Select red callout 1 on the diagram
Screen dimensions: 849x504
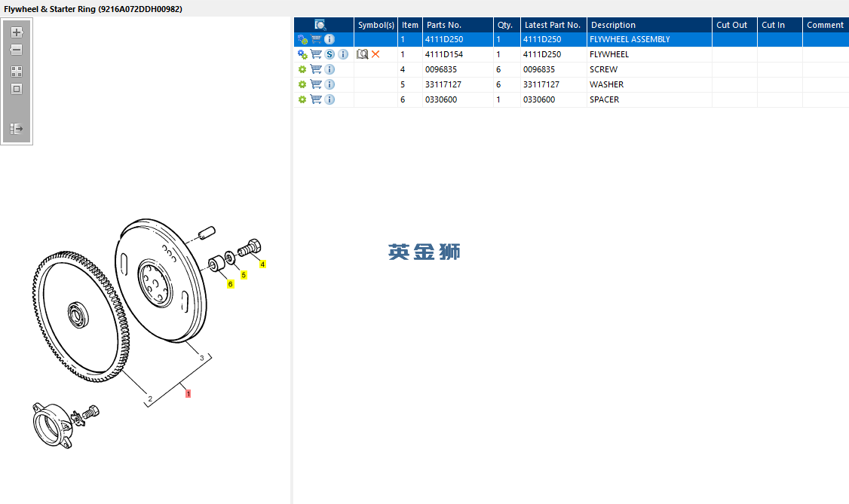(188, 394)
